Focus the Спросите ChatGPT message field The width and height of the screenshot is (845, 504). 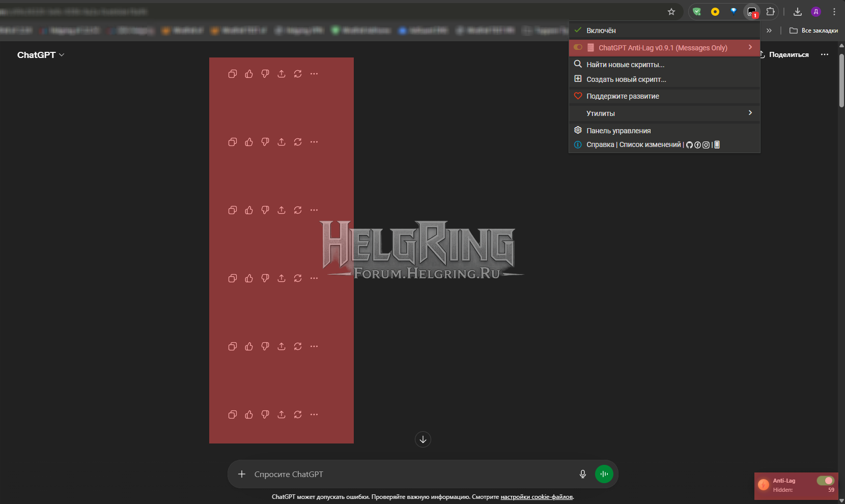tap(412, 474)
